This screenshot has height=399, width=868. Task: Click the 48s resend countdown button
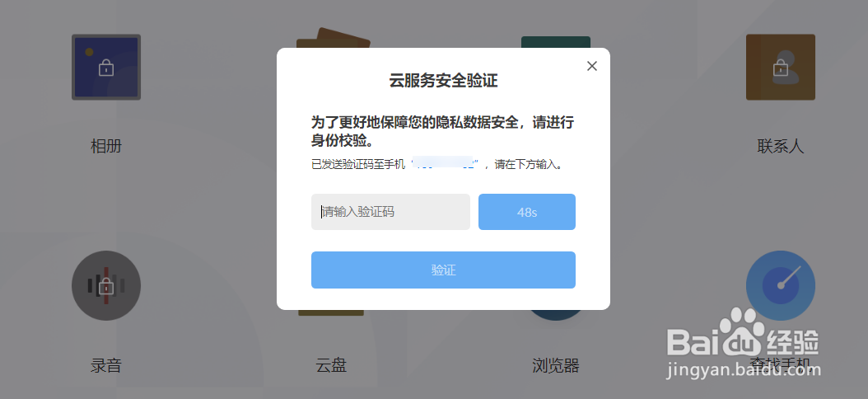pyautogui.click(x=527, y=212)
